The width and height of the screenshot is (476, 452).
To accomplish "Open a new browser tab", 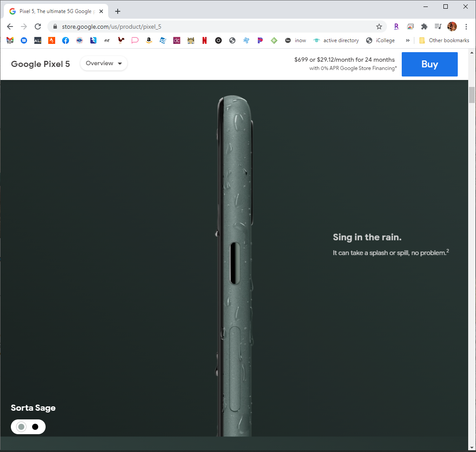I will 118,11.
